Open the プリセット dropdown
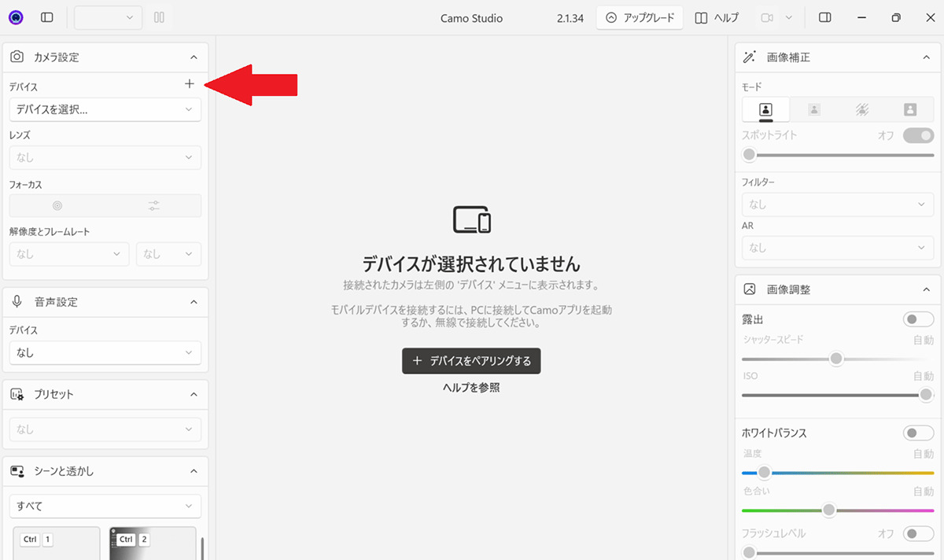Screen dimensions: 944x560 pos(105,429)
